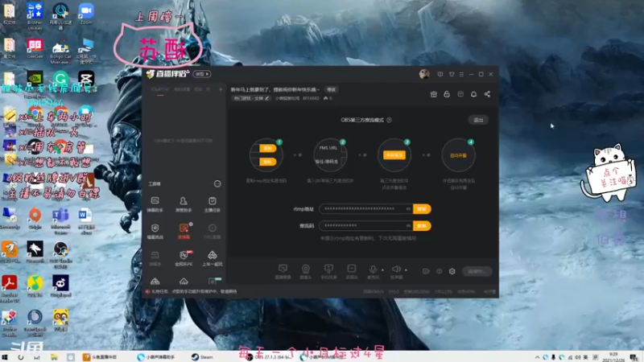Screen dimensions: 644x362
Task: Click the help icon beside OBS第三方推流模式
Action: tap(389, 120)
